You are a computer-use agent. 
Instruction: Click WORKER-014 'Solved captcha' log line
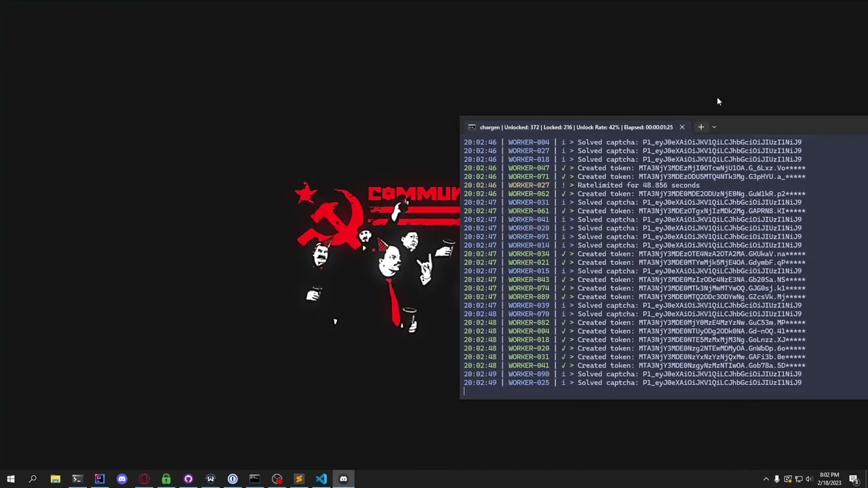pos(633,245)
